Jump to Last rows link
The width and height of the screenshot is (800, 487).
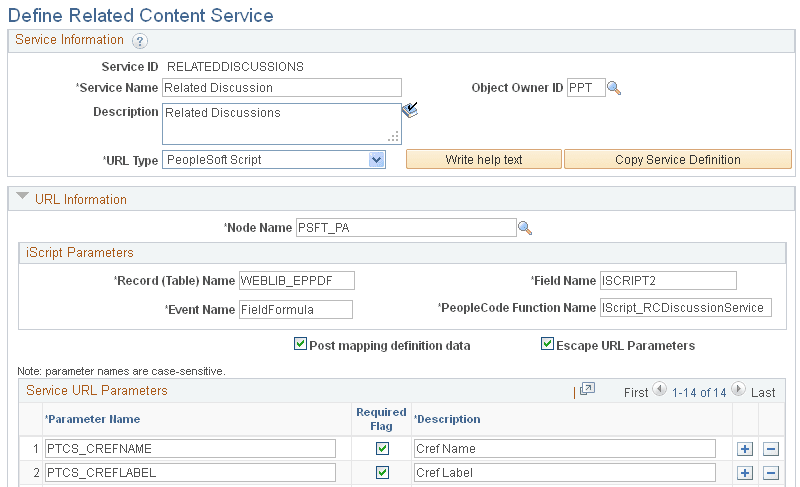click(x=763, y=392)
